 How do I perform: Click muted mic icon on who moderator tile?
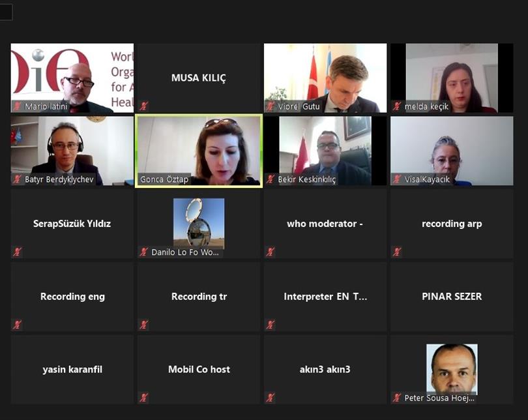271,252
